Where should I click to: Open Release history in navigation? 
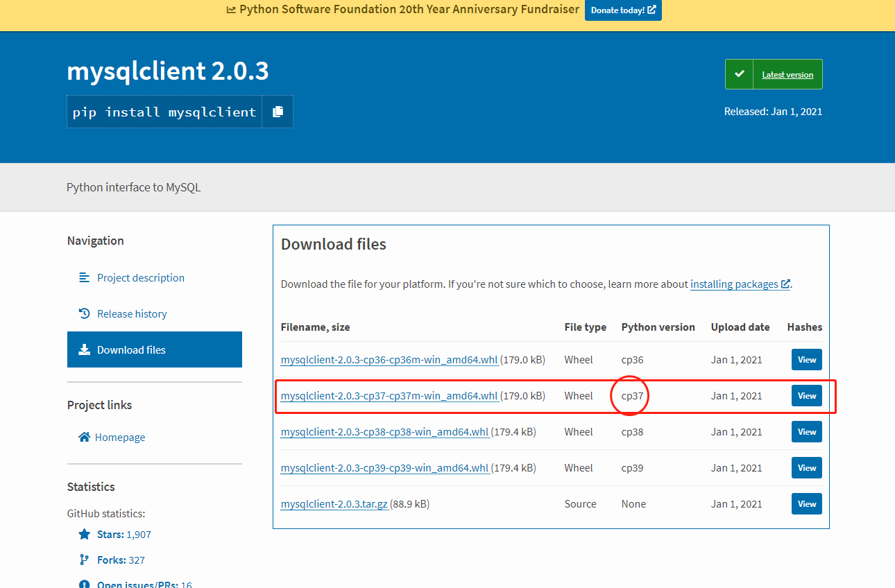[132, 313]
